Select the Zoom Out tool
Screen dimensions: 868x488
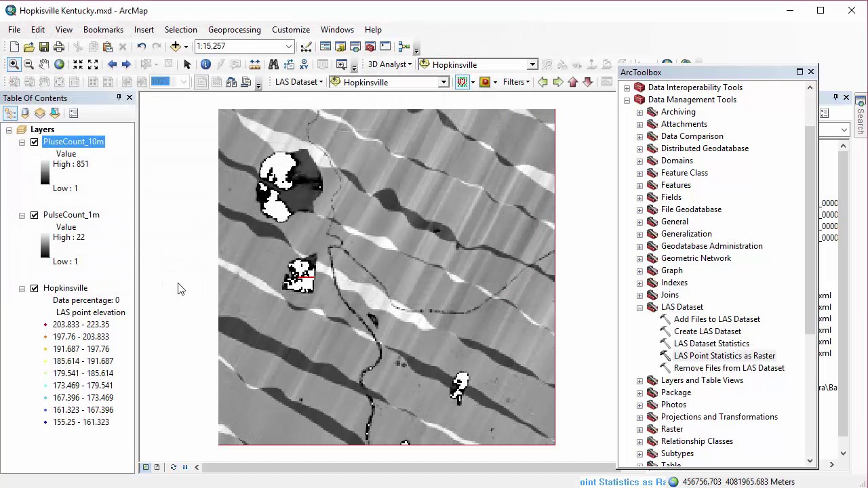point(28,64)
